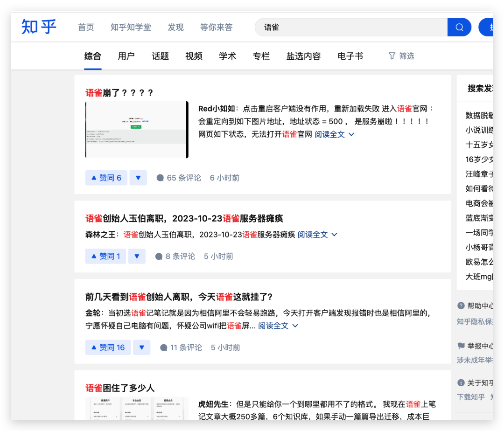Click the comment bubble icon beside 8 条评论
The width and height of the screenshot is (504, 431).
[159, 256]
